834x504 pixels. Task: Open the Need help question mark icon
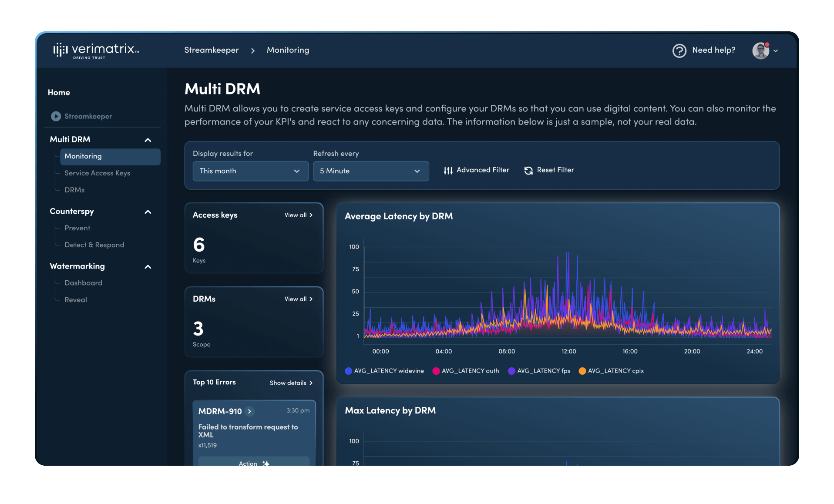click(x=679, y=51)
